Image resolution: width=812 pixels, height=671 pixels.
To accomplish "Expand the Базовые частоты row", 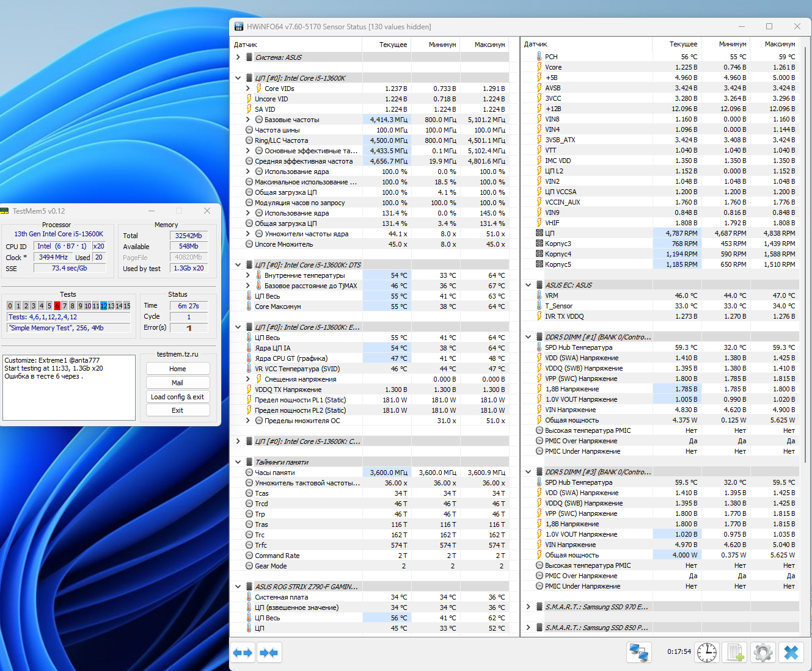I will click(x=248, y=120).
